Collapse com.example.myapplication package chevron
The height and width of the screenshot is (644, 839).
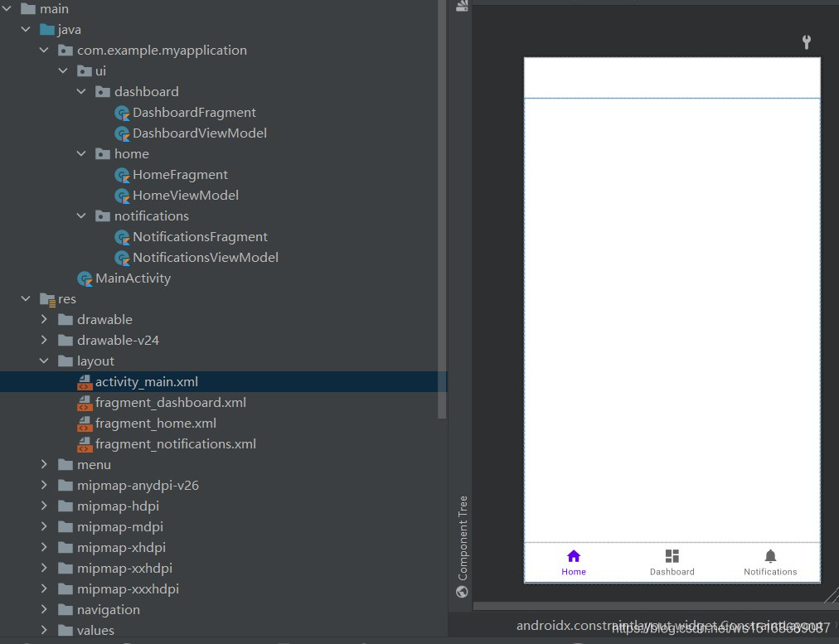click(45, 51)
